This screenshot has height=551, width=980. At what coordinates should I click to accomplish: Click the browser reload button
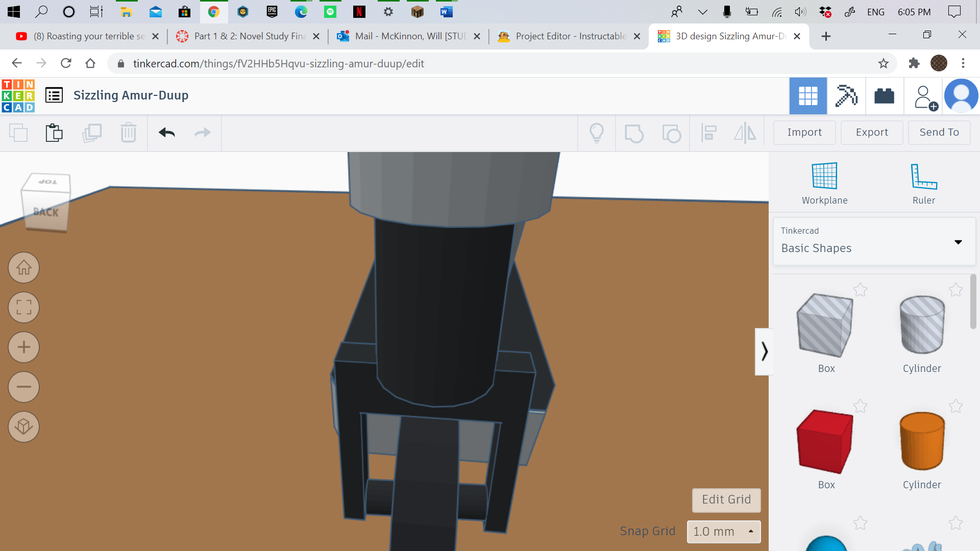coord(66,63)
